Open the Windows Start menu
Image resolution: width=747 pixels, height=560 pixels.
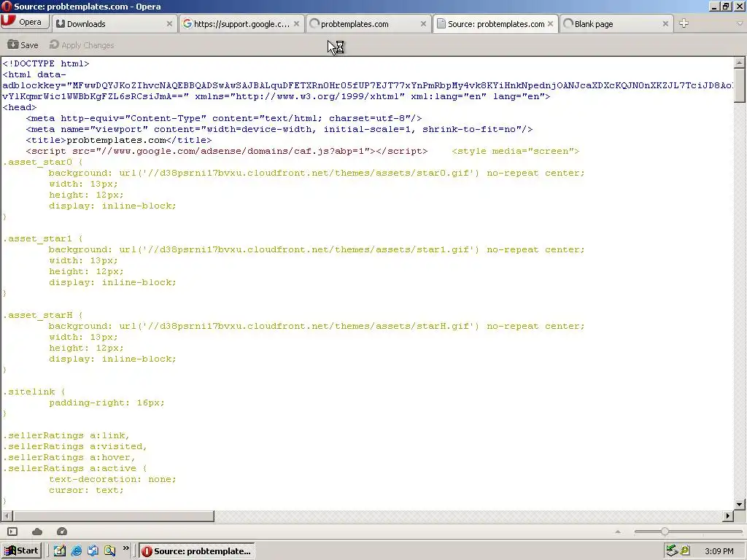[x=21, y=551]
